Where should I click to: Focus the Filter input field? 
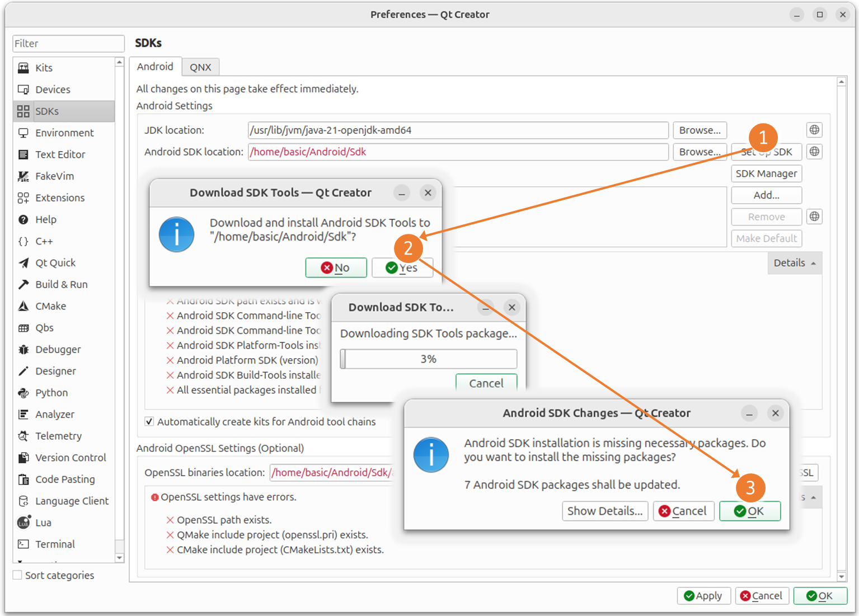[x=68, y=44]
